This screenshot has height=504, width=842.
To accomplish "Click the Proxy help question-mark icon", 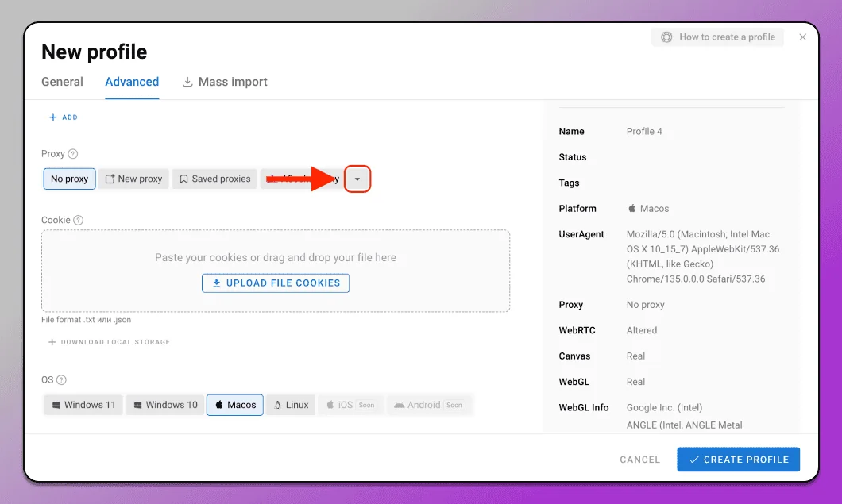I will coord(73,154).
